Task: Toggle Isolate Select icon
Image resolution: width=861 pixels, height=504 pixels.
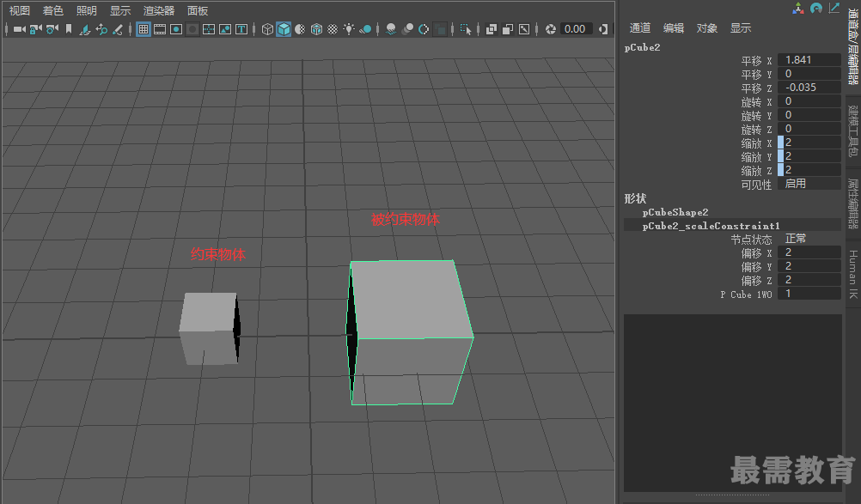Action: (466, 29)
